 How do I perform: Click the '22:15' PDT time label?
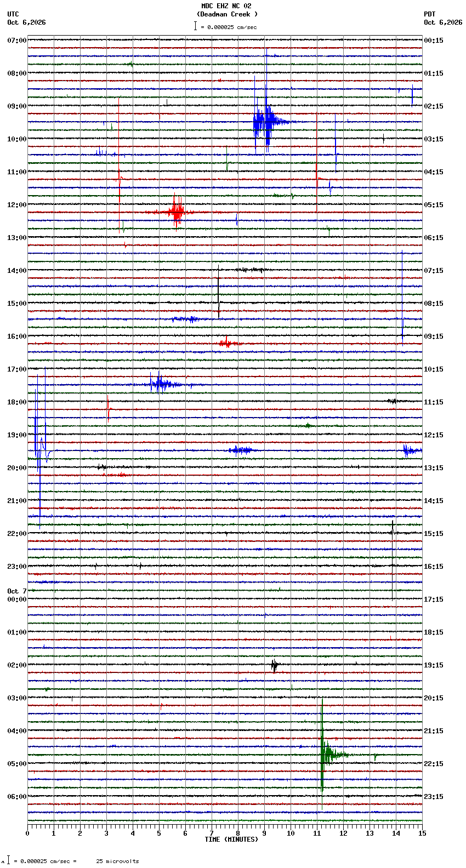click(x=434, y=764)
